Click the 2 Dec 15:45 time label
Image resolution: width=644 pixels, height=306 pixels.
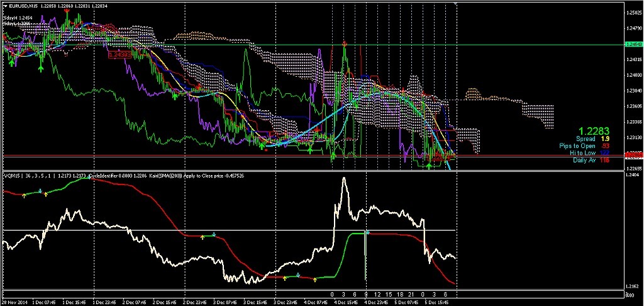click(x=165, y=302)
